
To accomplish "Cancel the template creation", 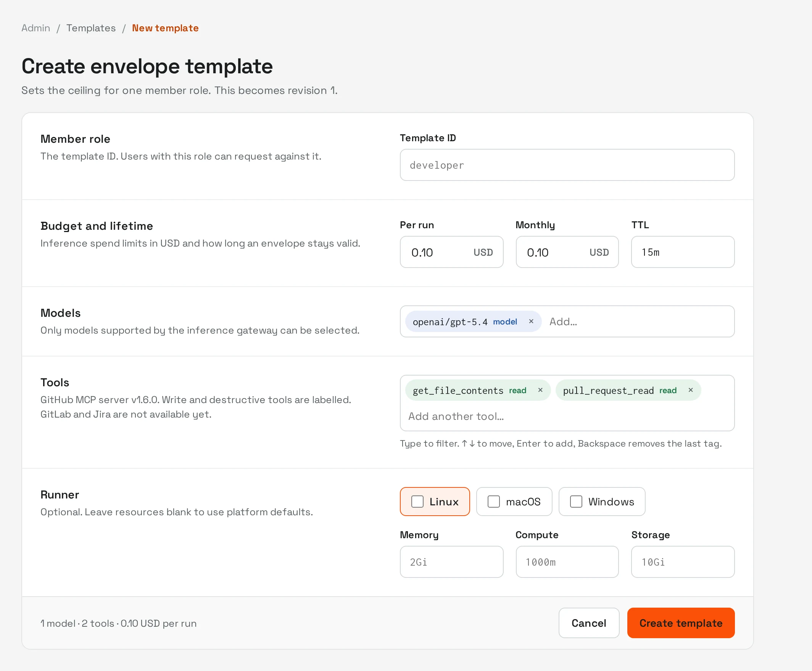I will click(589, 623).
